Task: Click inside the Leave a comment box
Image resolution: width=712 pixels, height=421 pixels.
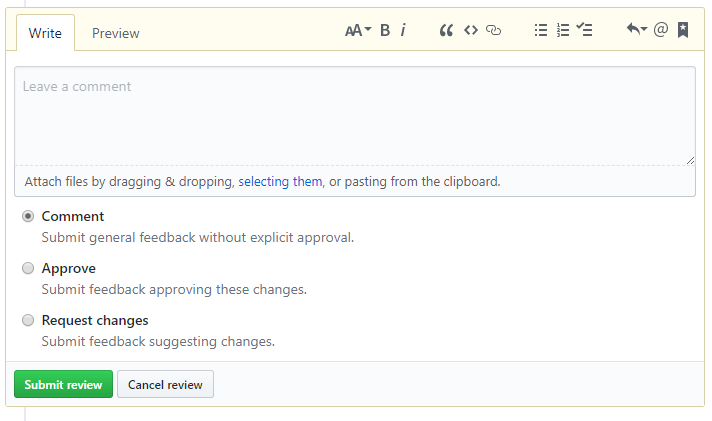Action: coord(355,116)
